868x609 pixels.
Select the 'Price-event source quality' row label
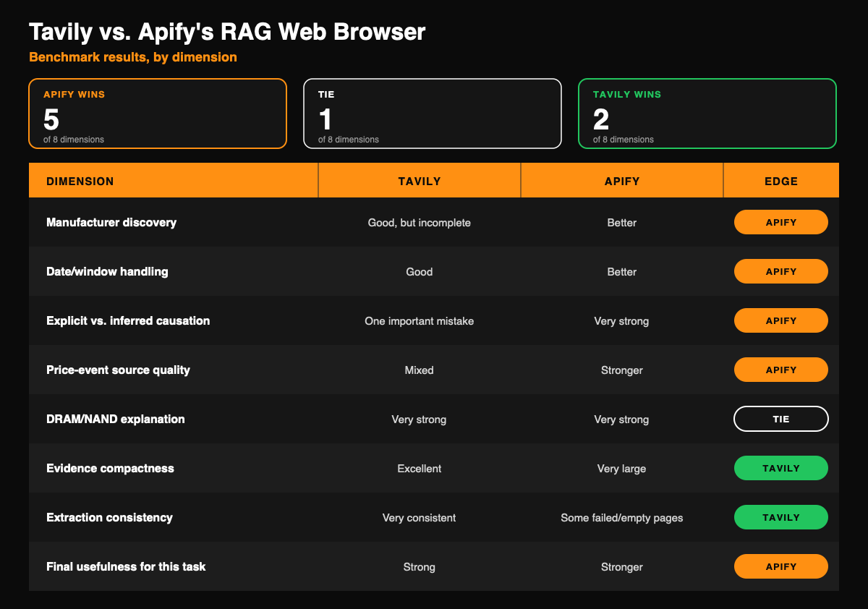[118, 370]
